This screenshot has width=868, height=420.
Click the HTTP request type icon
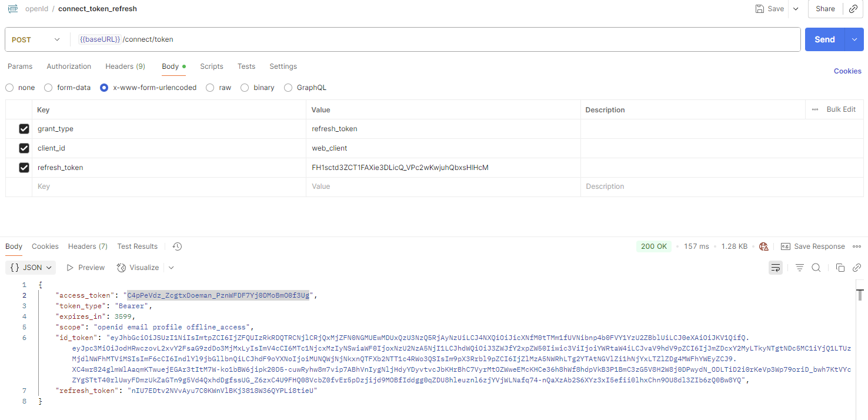click(12, 9)
